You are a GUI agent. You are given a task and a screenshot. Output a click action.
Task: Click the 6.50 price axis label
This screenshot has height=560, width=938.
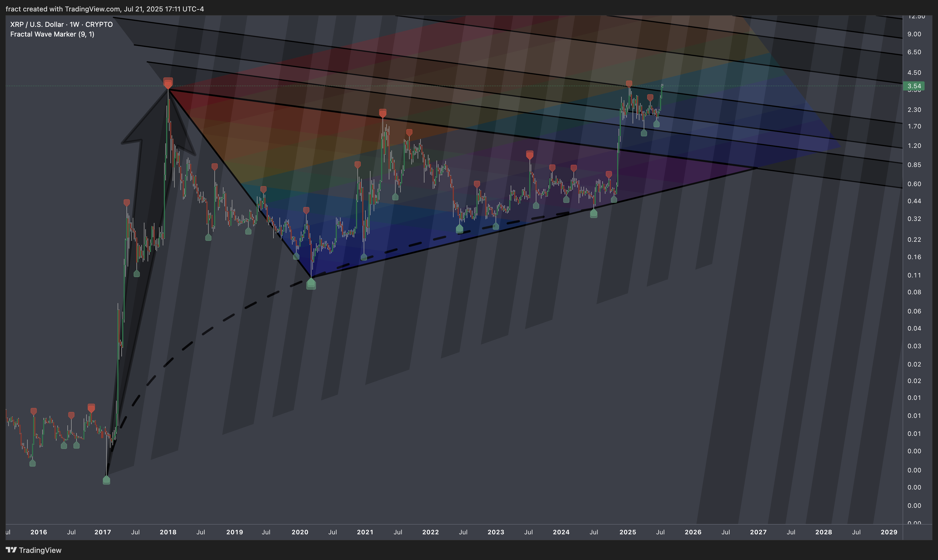point(914,52)
